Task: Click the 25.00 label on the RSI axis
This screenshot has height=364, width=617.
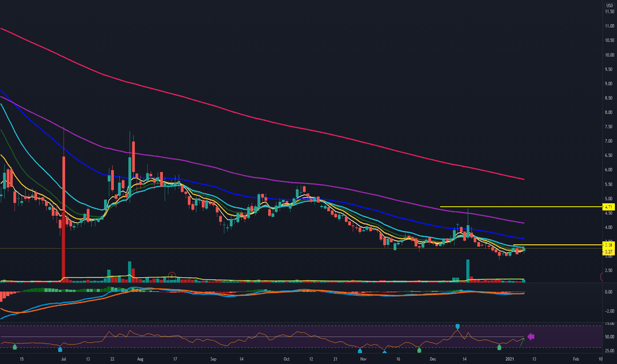Action: (x=609, y=351)
